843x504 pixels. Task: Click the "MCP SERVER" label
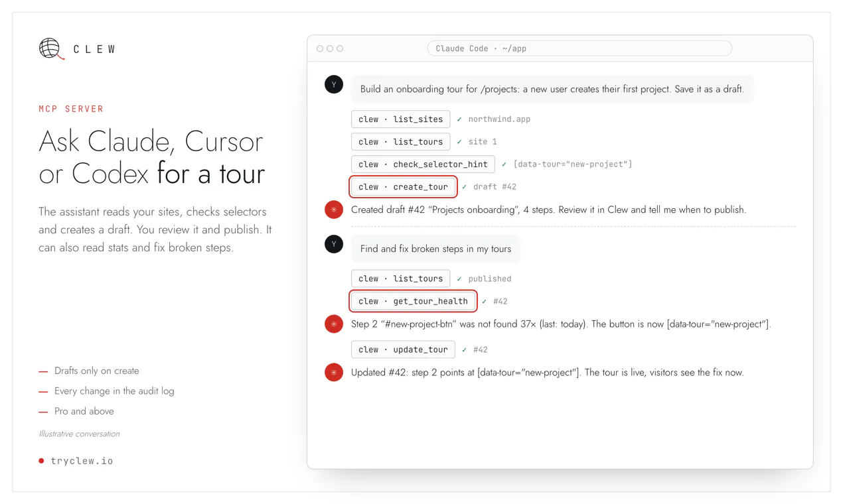[x=71, y=109]
